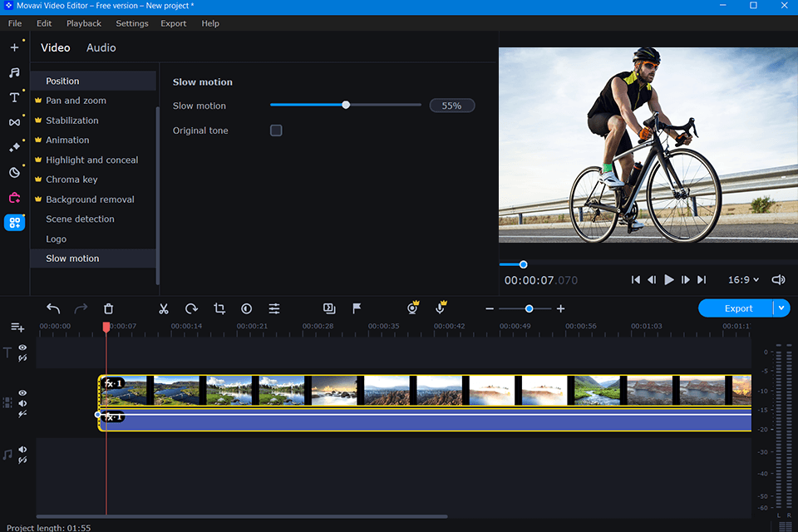Open the Add track menu icon
The width and height of the screenshot is (798, 532).
pyautogui.click(x=17, y=328)
